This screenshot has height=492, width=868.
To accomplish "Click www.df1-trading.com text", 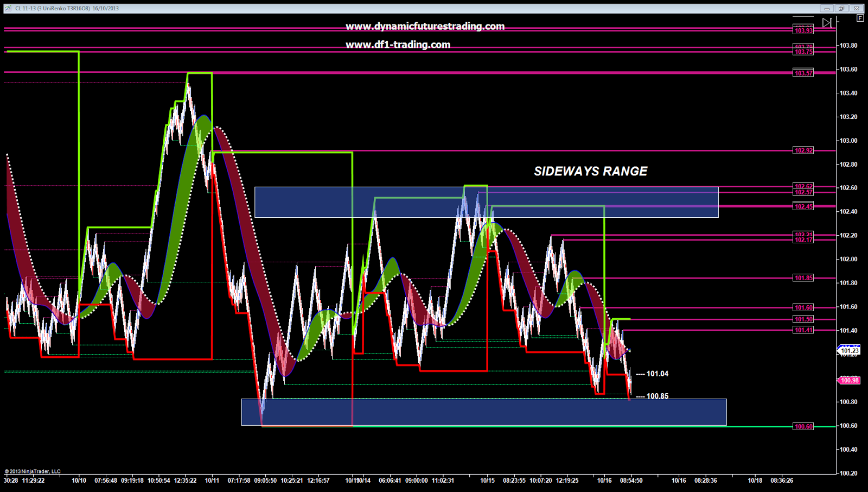I will tap(398, 45).
